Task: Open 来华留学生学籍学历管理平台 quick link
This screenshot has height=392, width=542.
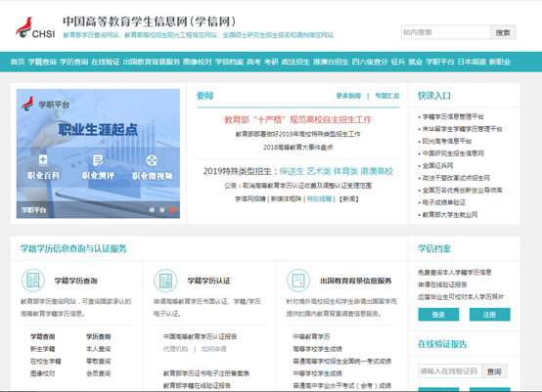Action: [x=462, y=129]
